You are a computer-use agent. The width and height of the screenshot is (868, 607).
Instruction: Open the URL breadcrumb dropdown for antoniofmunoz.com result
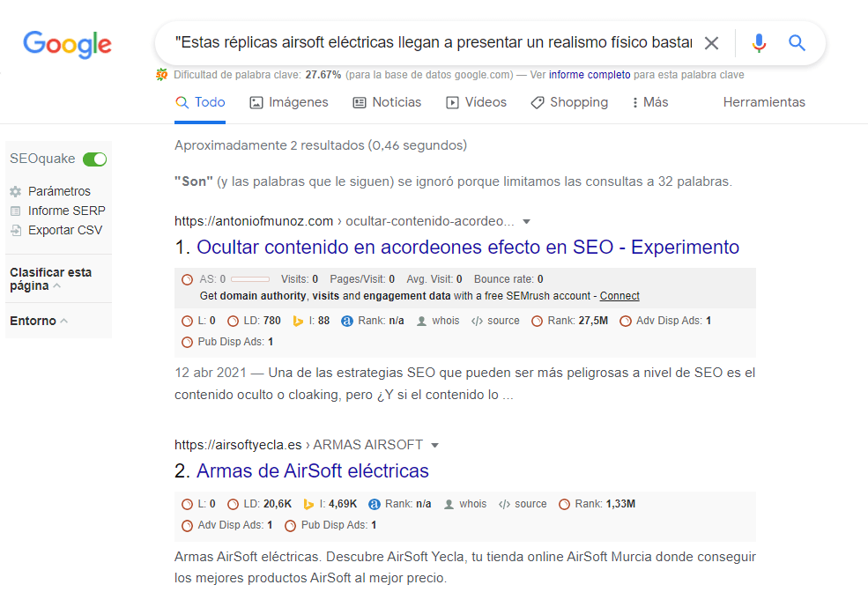[525, 221]
